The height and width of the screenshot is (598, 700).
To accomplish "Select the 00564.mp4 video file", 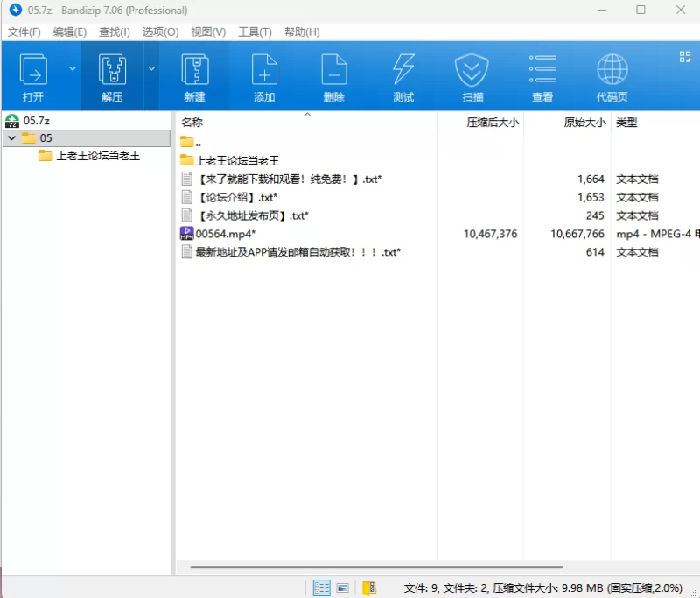I will coord(226,234).
